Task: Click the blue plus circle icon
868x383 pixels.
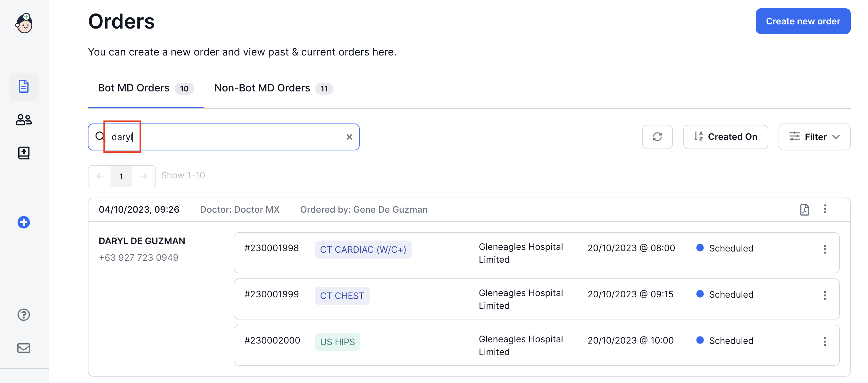Action: pyautogui.click(x=24, y=222)
